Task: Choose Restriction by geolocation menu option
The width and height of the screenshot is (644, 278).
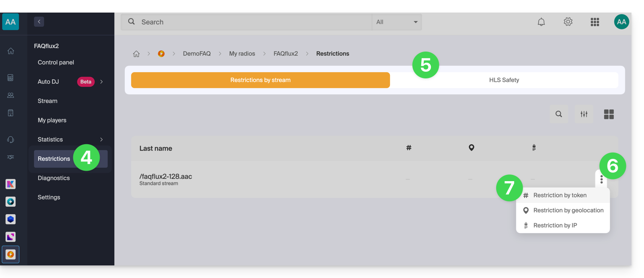Action: pos(568,210)
